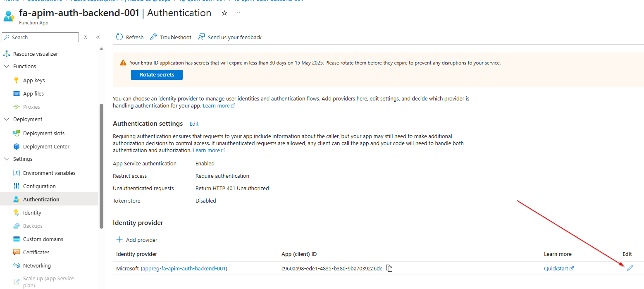Edit the Authentication settings link
The height and width of the screenshot is (289, 644).
click(x=194, y=124)
